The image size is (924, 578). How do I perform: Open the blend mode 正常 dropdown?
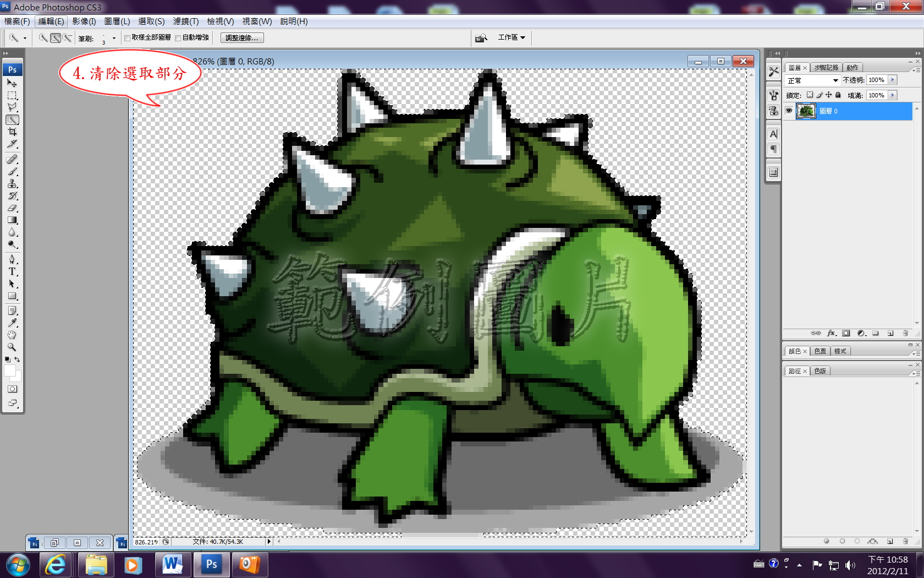tap(813, 80)
